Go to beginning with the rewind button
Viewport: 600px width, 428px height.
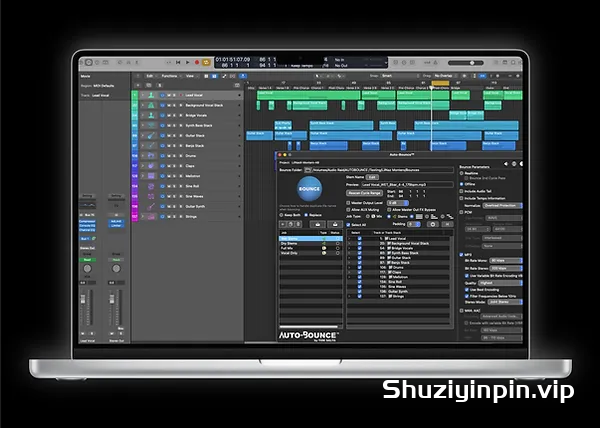(x=178, y=62)
